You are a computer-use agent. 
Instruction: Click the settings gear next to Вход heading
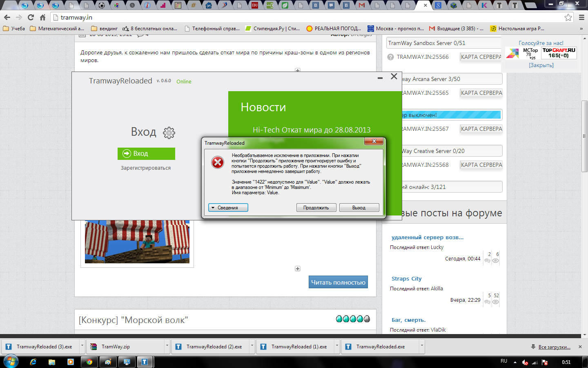pyautogui.click(x=169, y=132)
